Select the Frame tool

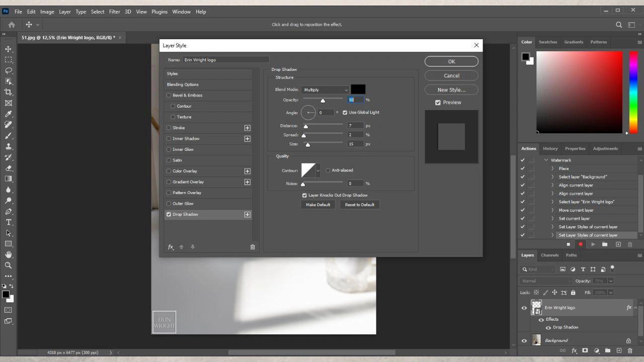pyautogui.click(x=8, y=103)
